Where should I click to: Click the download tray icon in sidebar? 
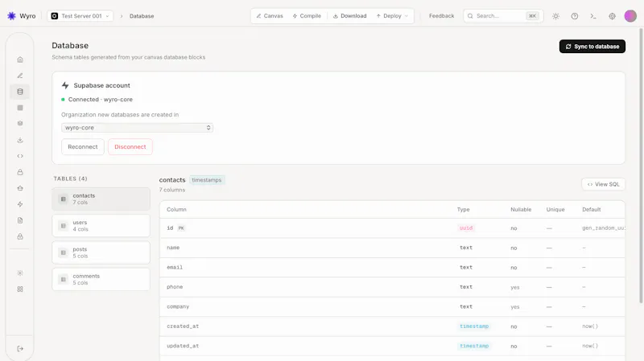point(20,140)
